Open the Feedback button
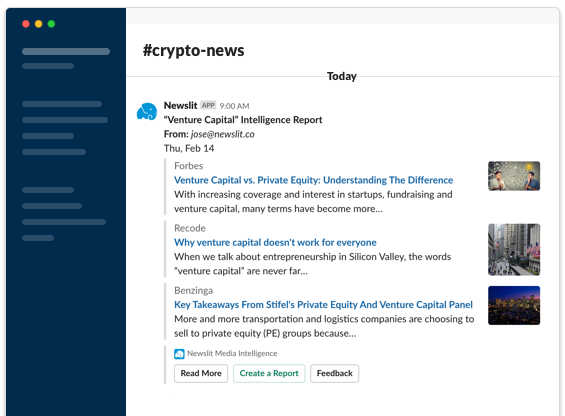 334,373
